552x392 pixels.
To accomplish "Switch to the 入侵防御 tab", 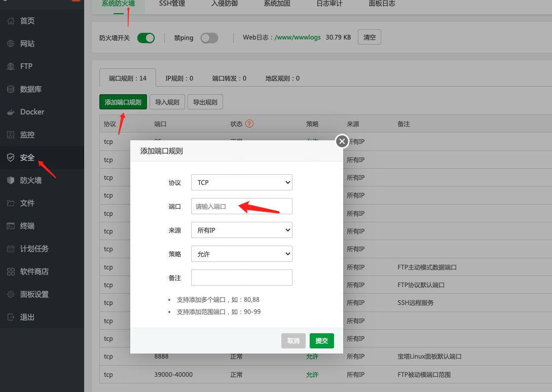I will click(225, 4).
